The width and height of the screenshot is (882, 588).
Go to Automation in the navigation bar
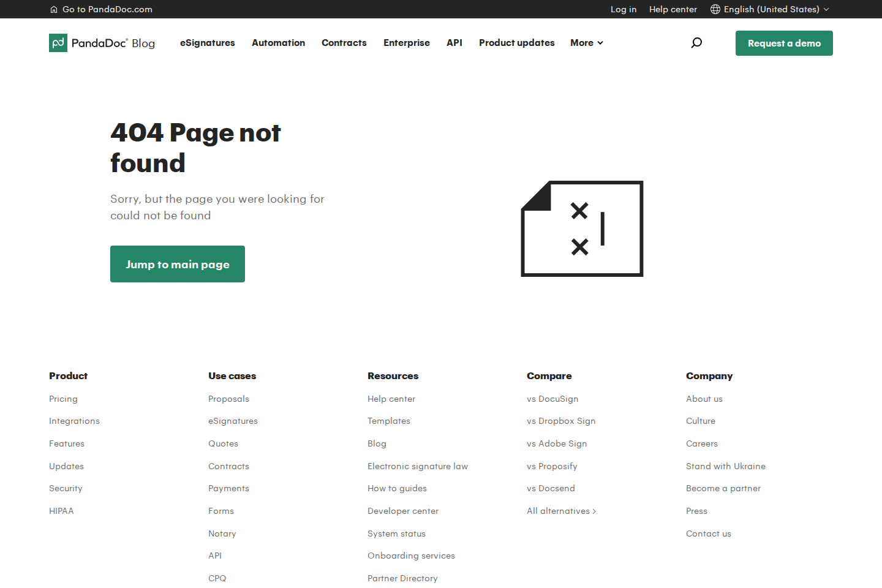pyautogui.click(x=278, y=43)
